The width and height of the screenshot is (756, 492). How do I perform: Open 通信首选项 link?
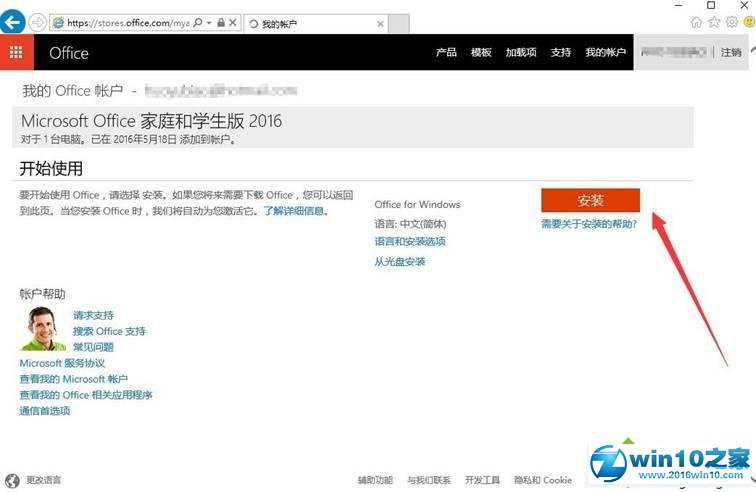(45, 411)
